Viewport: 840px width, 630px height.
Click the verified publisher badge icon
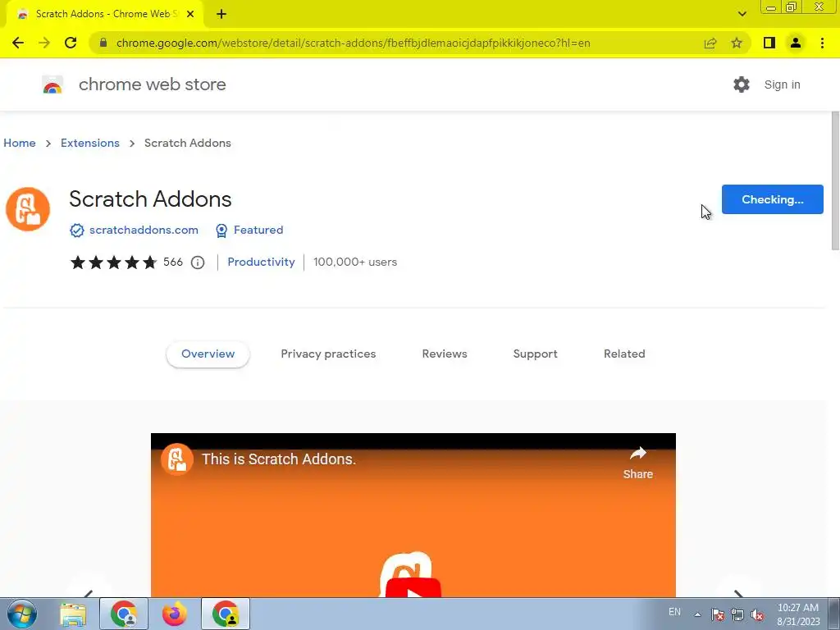coord(76,231)
